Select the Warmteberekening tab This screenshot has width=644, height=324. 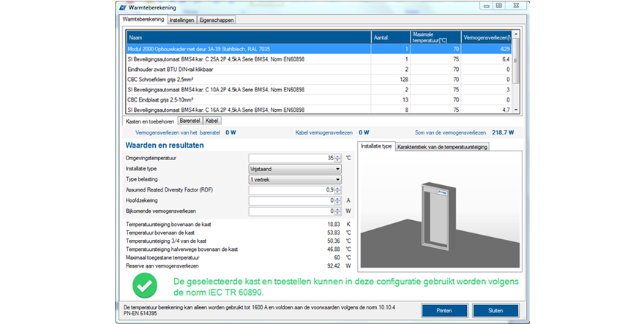143,19
